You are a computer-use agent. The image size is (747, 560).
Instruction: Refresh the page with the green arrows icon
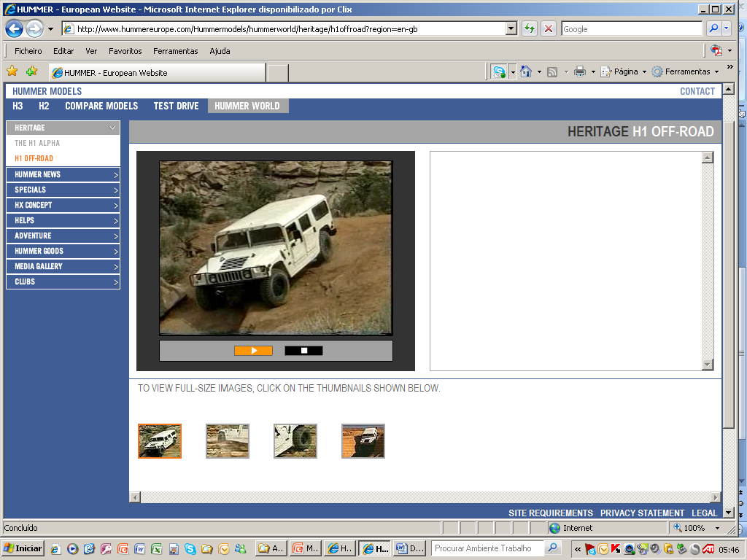pyautogui.click(x=530, y=28)
